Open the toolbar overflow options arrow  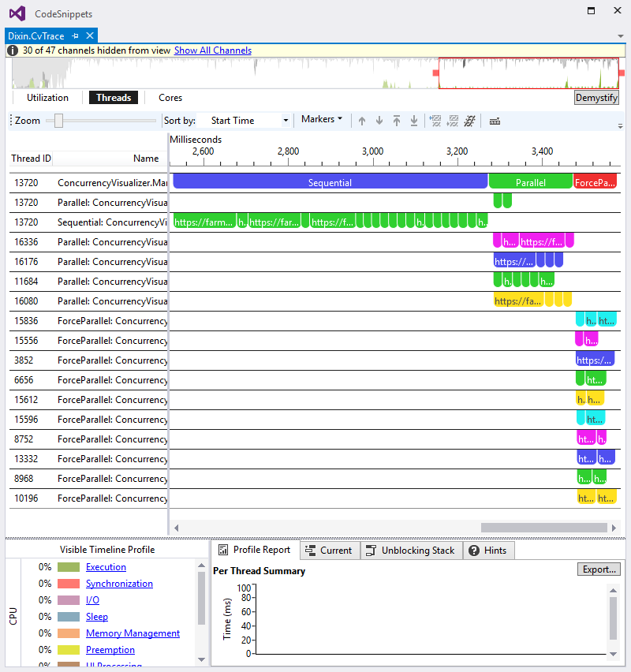point(620,125)
